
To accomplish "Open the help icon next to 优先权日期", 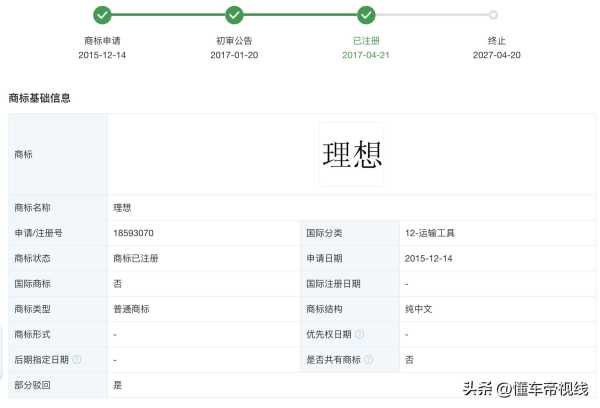I will pyautogui.click(x=359, y=334).
